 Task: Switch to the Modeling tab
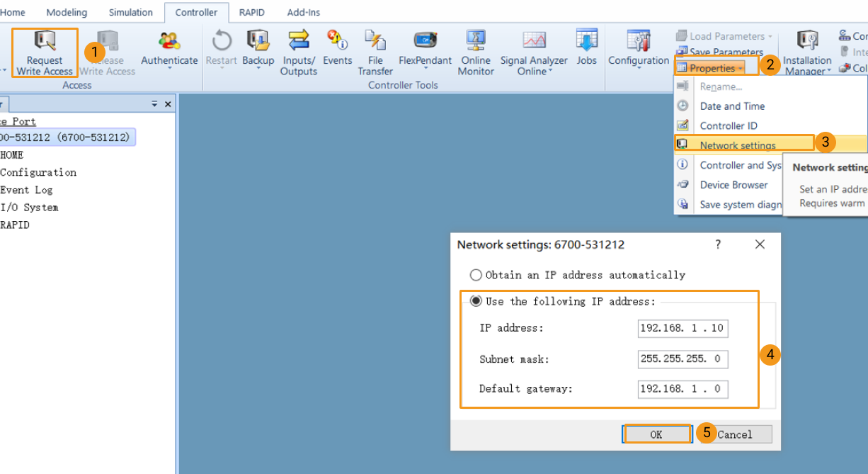coord(67,12)
